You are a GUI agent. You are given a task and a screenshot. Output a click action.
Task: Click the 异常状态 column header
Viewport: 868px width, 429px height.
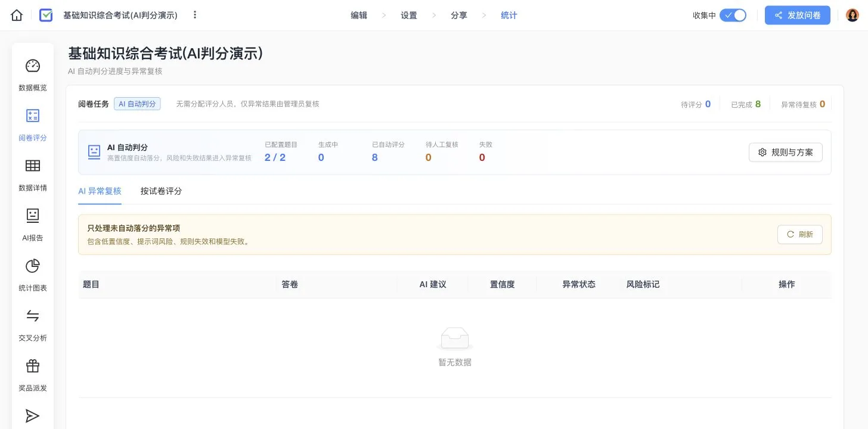[579, 285]
